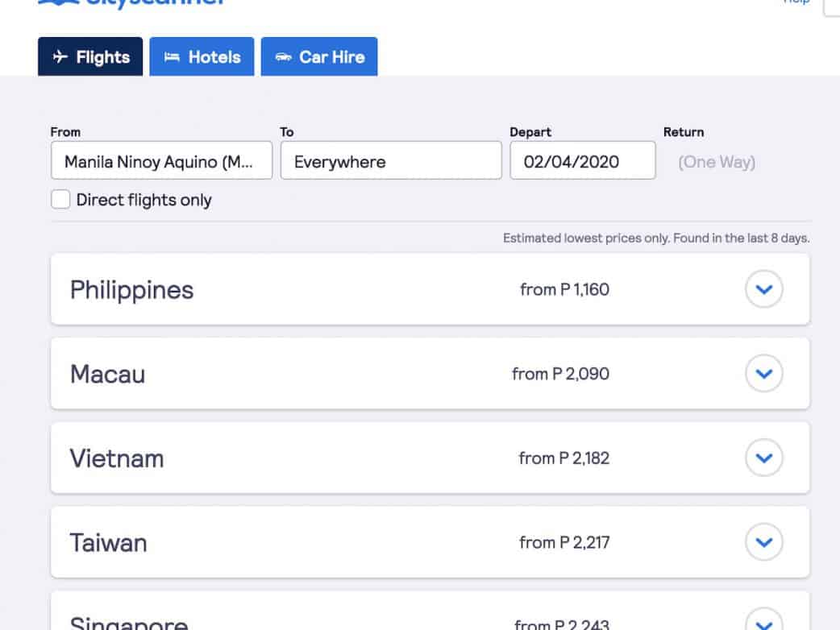Open the Vietnam row dropdown chevron
840x630 pixels.
point(763,458)
